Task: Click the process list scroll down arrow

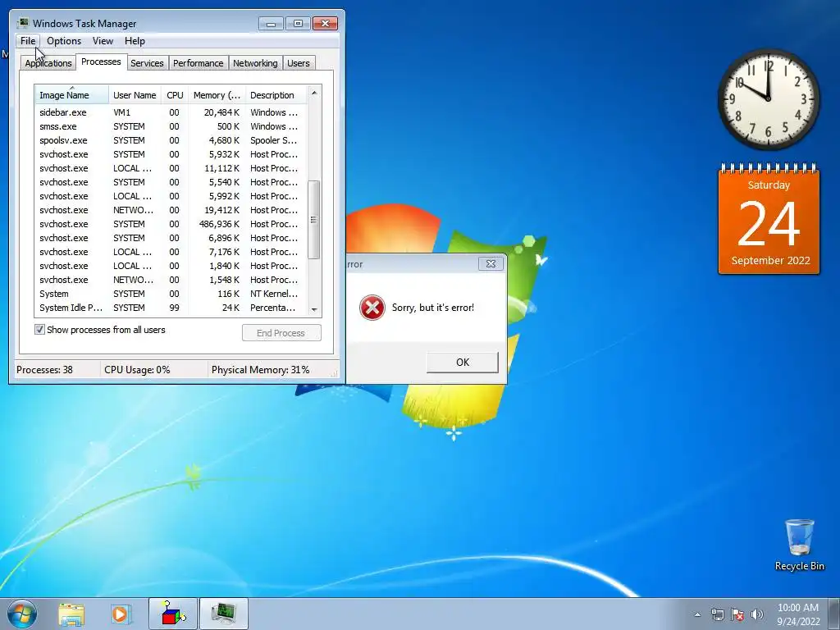Action: tap(314, 309)
